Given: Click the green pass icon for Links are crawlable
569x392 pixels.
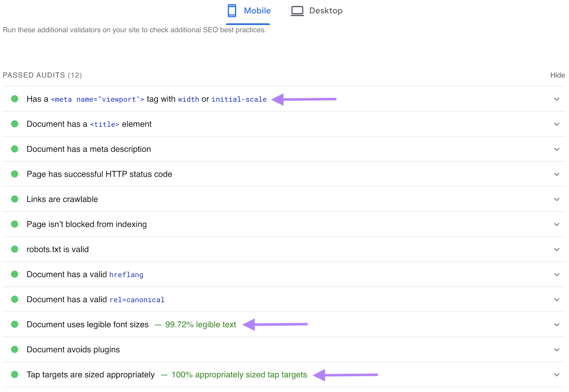Looking at the screenshot, I should (x=15, y=199).
